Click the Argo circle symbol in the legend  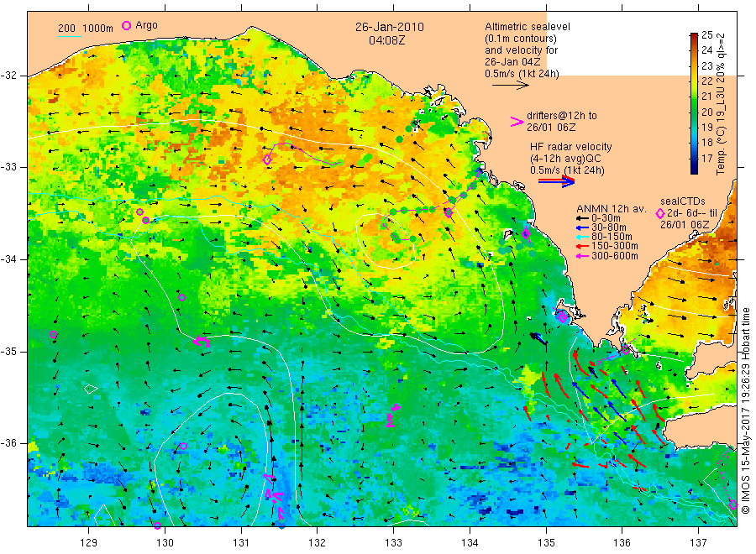pyautogui.click(x=126, y=25)
